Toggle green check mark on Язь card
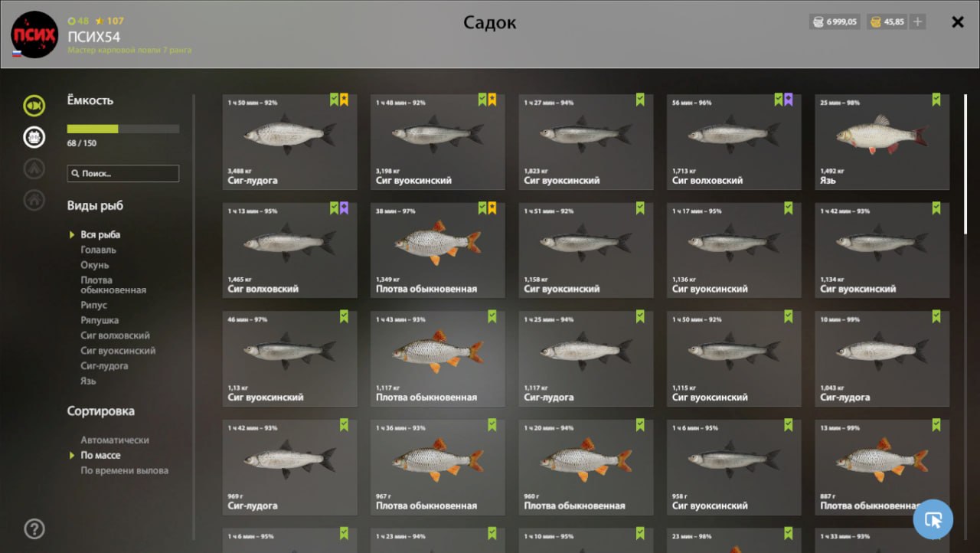The width and height of the screenshot is (980, 553). tap(936, 100)
